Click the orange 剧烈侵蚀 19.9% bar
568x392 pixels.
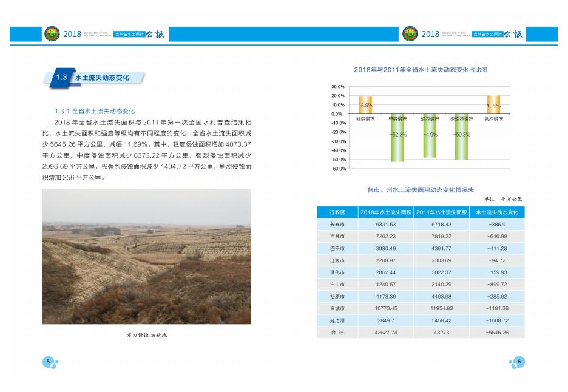(493, 104)
